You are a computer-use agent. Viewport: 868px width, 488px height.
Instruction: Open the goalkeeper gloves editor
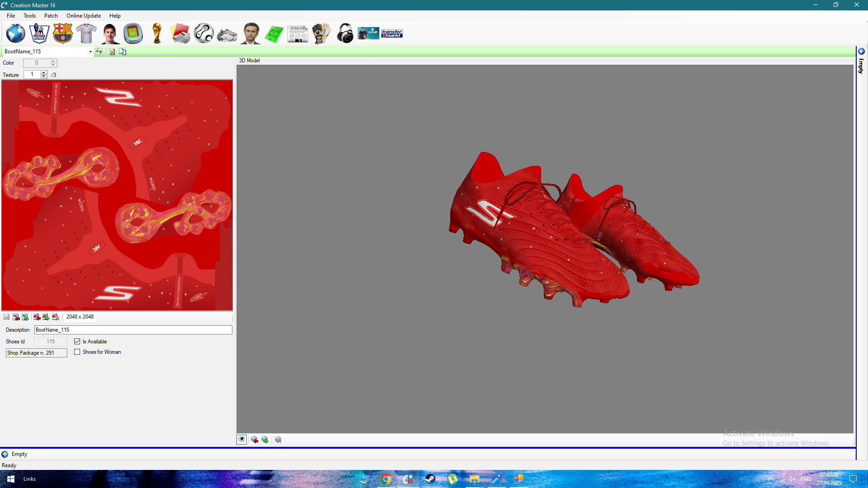(321, 33)
